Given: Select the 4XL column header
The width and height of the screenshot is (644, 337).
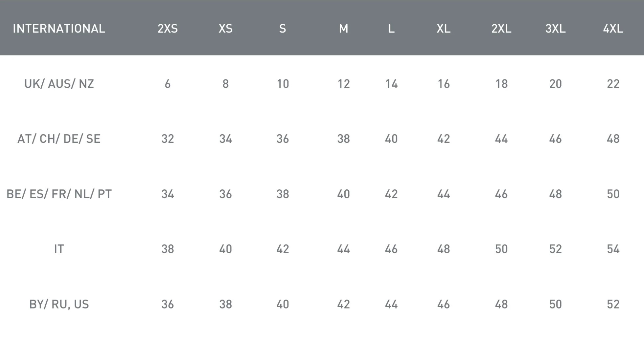Looking at the screenshot, I should click(613, 29).
